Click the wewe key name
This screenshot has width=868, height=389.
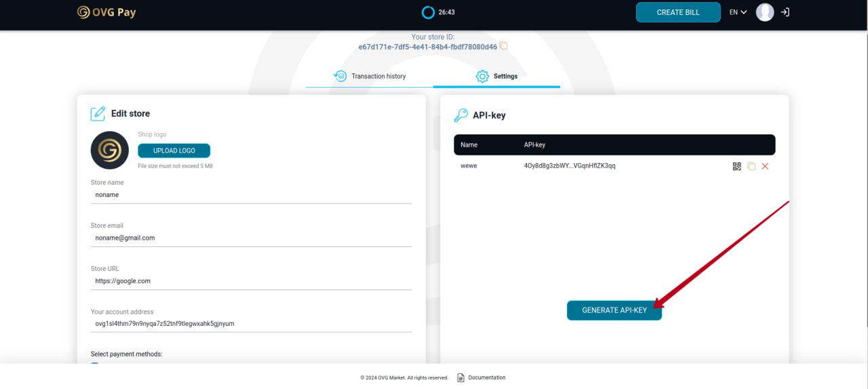click(469, 166)
